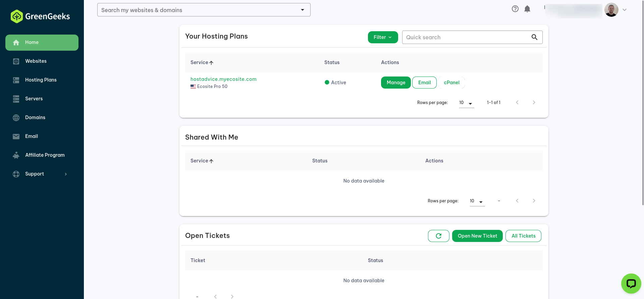Click the refresh tickets icon button
This screenshot has height=299, width=644.
[438, 236]
